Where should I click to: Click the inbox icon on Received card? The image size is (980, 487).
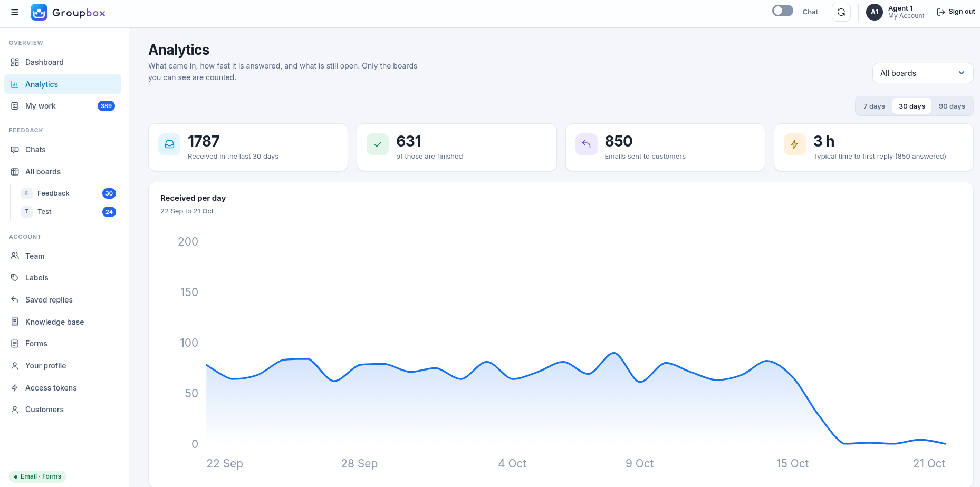point(169,144)
